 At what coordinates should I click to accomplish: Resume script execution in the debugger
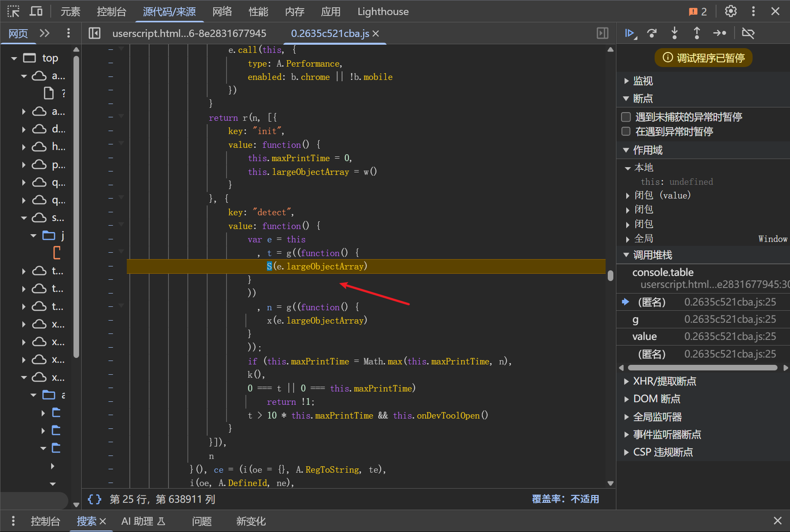tap(630, 33)
